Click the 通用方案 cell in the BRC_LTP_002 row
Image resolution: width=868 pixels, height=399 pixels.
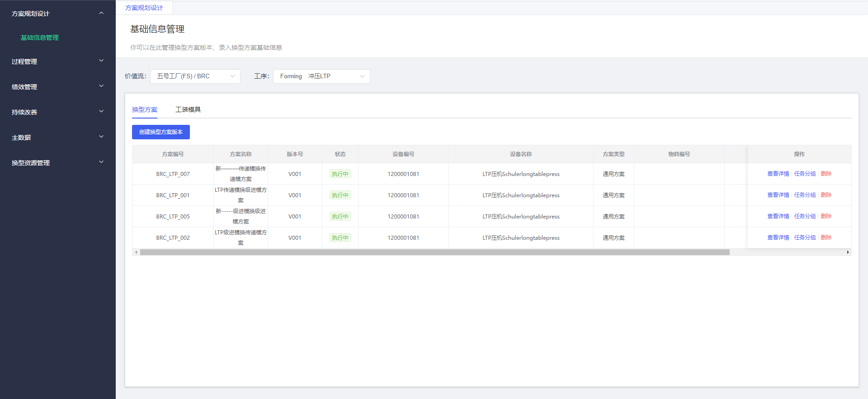click(613, 238)
